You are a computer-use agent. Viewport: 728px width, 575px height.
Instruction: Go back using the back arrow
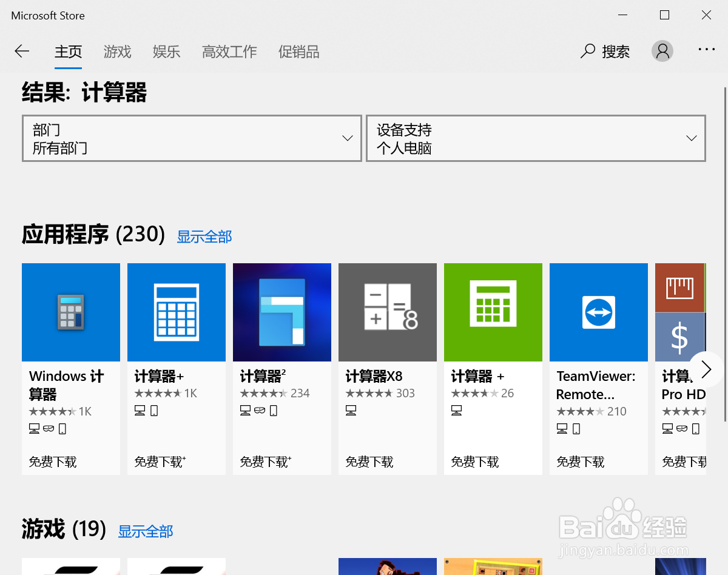click(22, 52)
